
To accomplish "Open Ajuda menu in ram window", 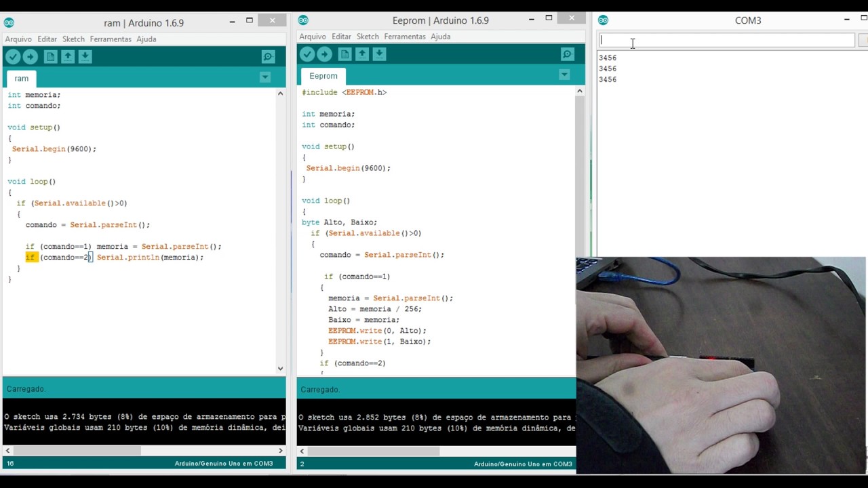I will [x=146, y=39].
